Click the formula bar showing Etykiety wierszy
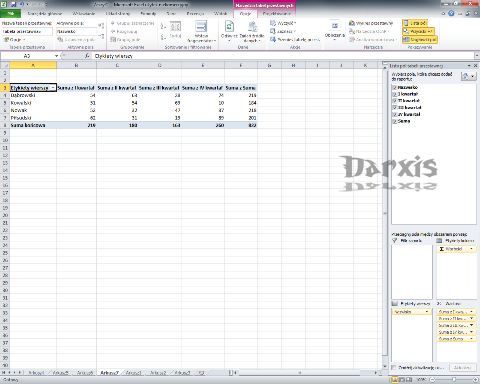The image size is (480, 384). [x=283, y=56]
